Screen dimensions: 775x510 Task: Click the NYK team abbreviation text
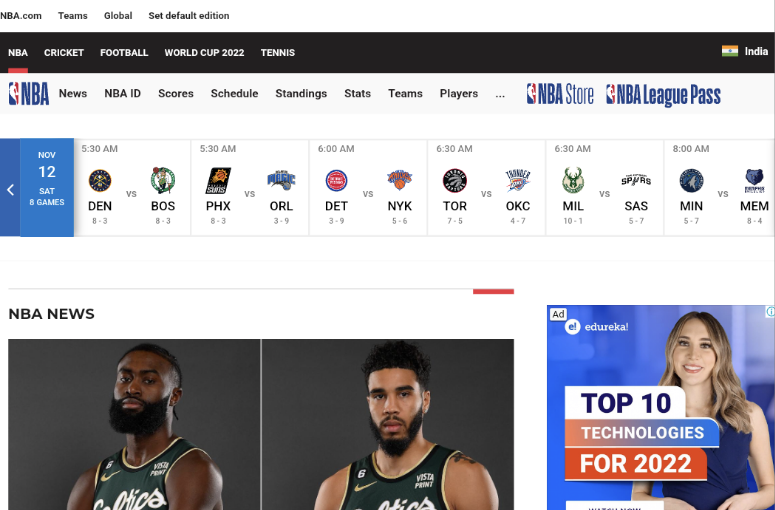point(400,206)
